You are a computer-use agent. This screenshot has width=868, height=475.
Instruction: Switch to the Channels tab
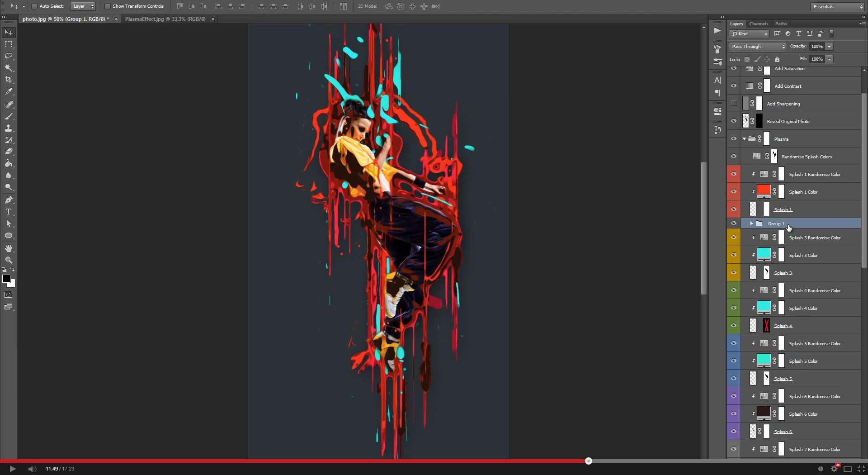tap(759, 24)
